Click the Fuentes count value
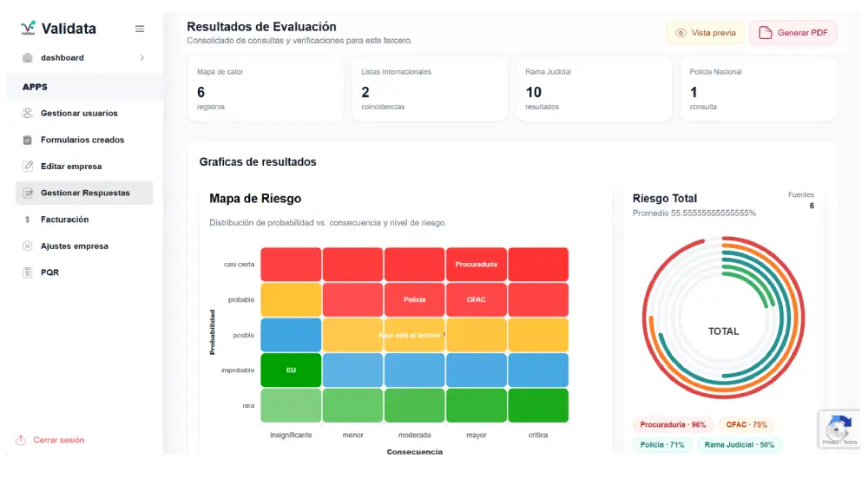Viewport: 868px width, 485px height. coord(812,206)
